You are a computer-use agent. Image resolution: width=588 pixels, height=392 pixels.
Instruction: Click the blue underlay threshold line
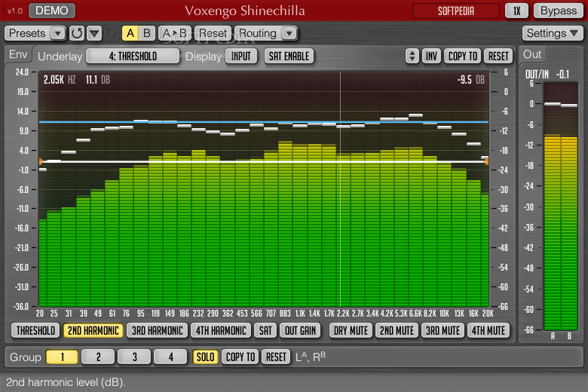coord(264,122)
